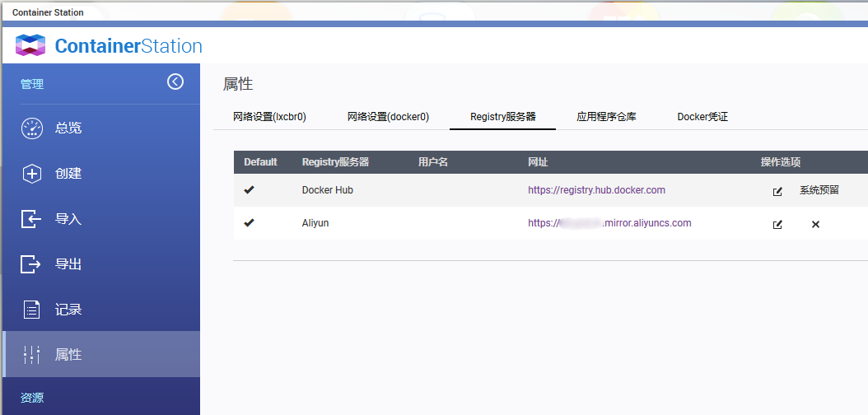Image resolution: width=868 pixels, height=415 pixels.
Task: Open the 导入 menu item
Action: [101, 219]
